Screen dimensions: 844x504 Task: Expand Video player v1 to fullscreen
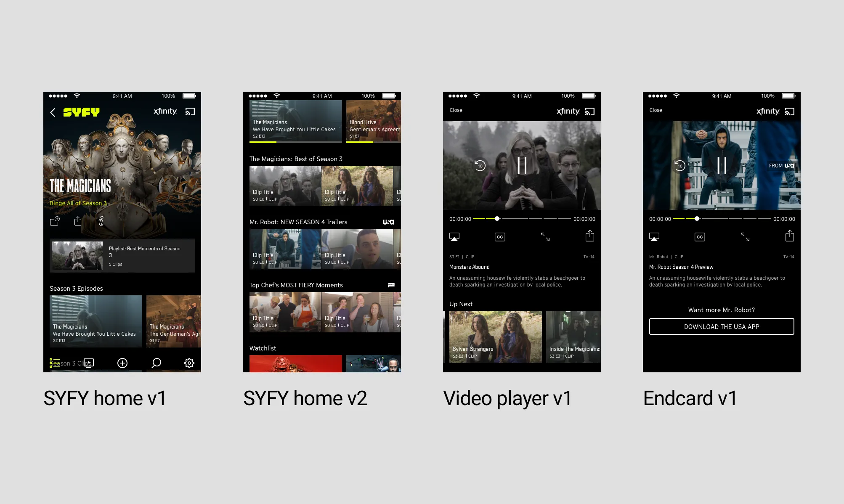tap(545, 237)
